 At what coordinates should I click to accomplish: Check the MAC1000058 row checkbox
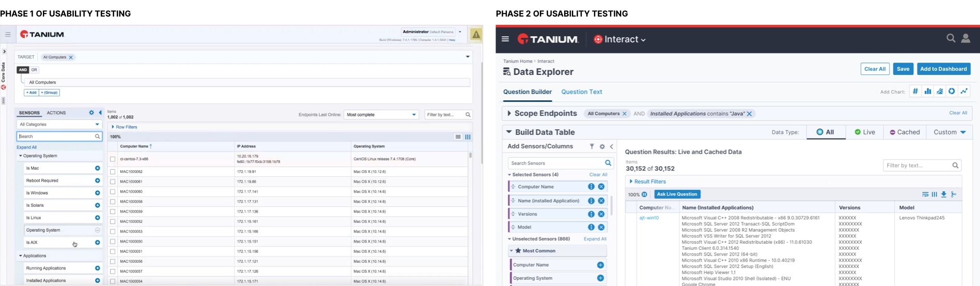[113, 202]
